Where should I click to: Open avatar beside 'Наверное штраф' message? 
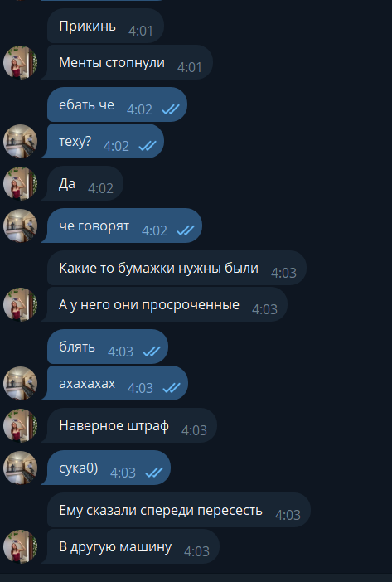21,425
